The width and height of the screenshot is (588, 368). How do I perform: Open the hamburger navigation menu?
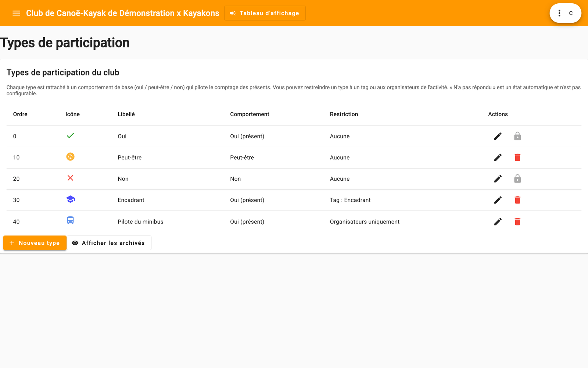point(16,13)
